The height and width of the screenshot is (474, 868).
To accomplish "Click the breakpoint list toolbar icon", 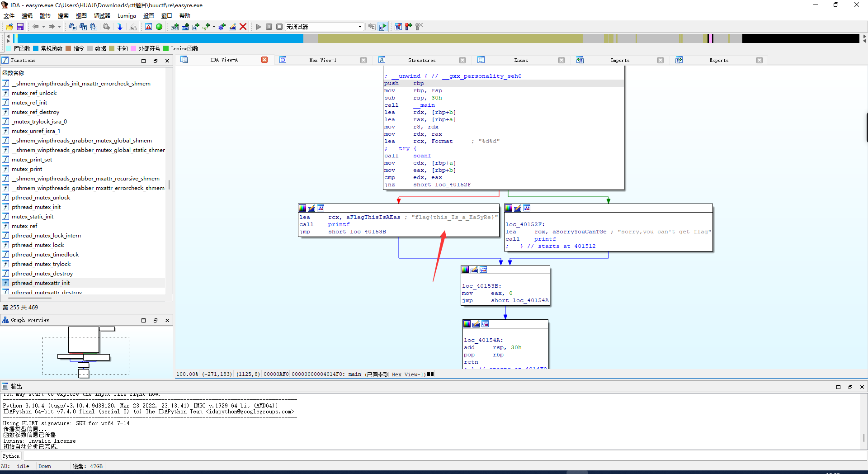I will click(x=398, y=27).
